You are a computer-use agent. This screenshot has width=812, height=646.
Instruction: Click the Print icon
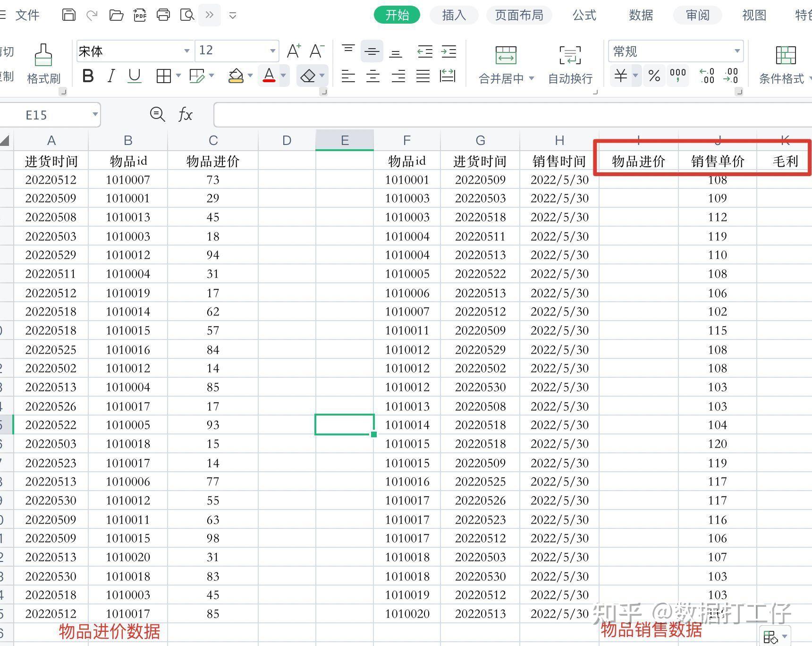(163, 15)
